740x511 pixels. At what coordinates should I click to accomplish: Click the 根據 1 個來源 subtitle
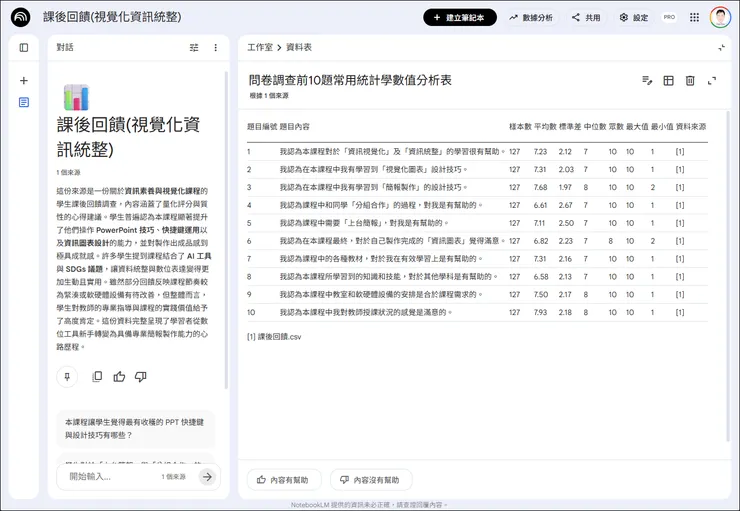coord(269,96)
